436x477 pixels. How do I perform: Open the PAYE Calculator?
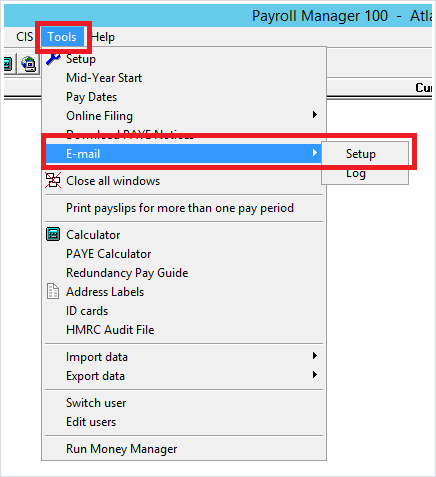coord(109,254)
